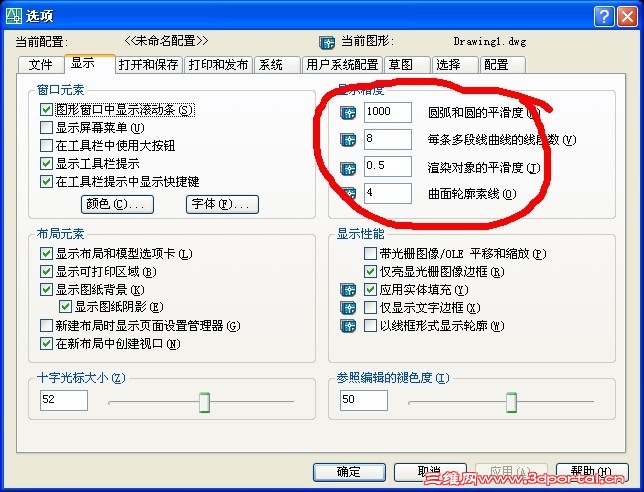
Task: Click the 帮助(H) button
Action: click(592, 472)
